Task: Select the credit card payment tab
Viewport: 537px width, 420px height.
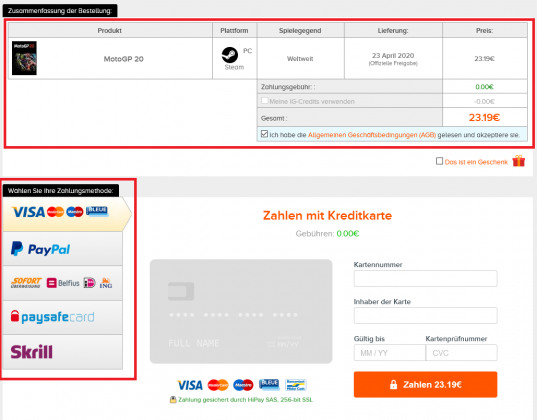Action: (x=67, y=214)
